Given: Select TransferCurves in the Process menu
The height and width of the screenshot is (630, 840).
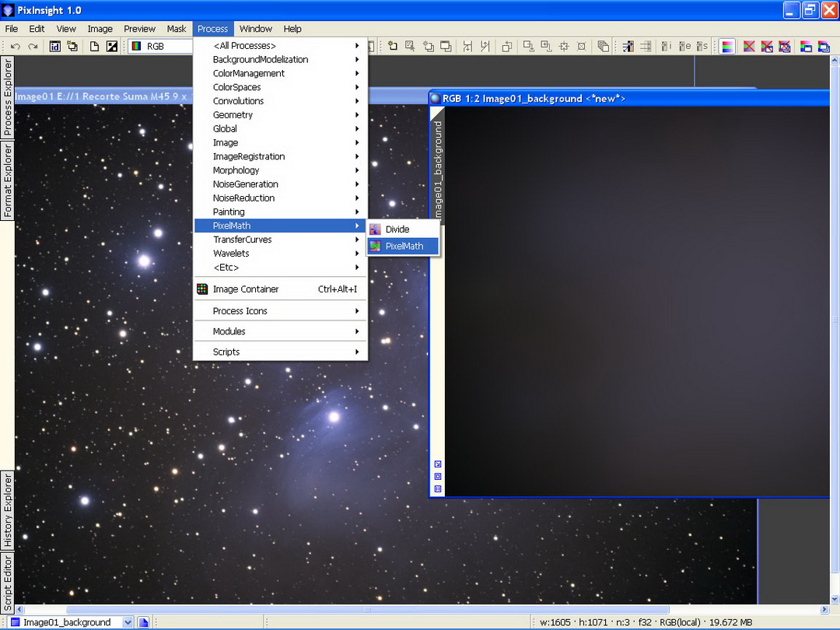Looking at the screenshot, I should [x=281, y=240].
